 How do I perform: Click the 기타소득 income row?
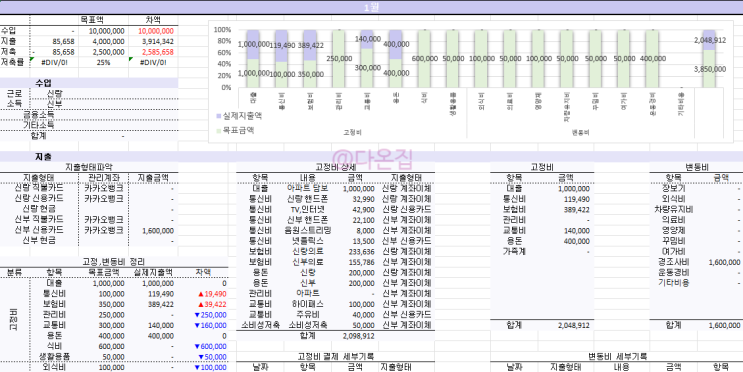click(x=39, y=125)
